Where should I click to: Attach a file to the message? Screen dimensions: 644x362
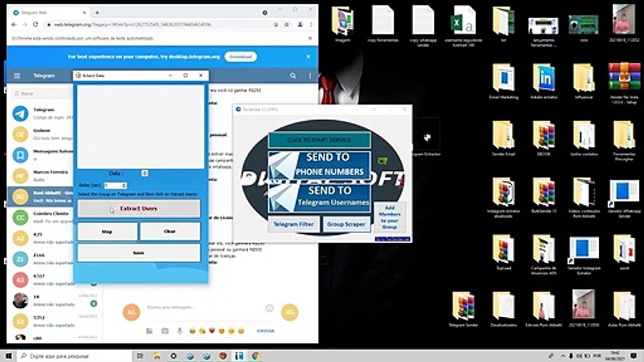pos(149,331)
